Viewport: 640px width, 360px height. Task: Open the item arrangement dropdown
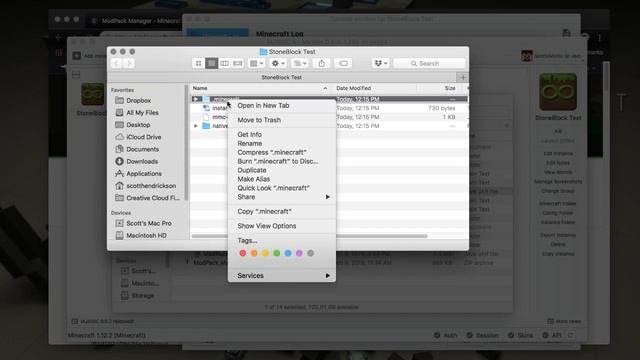tap(256, 63)
